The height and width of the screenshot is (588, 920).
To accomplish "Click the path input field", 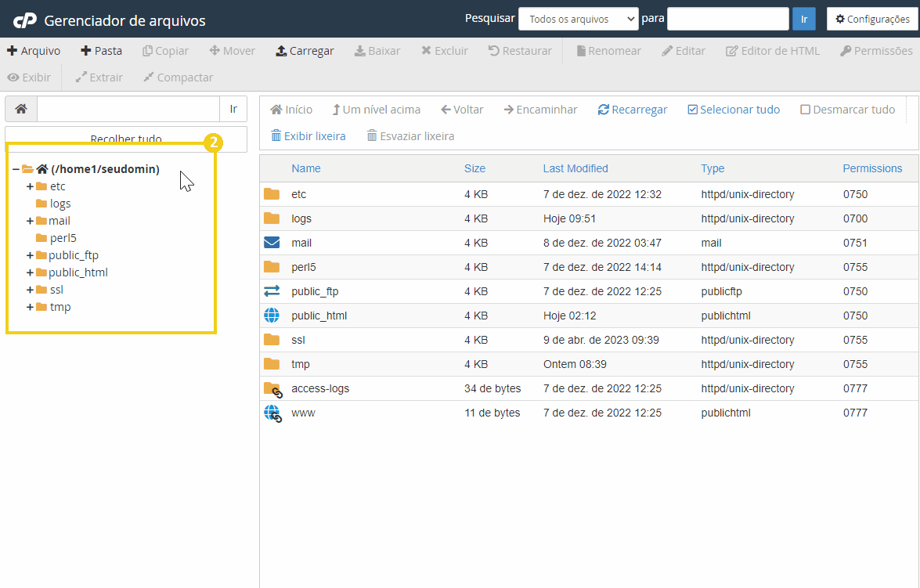I will pos(128,109).
